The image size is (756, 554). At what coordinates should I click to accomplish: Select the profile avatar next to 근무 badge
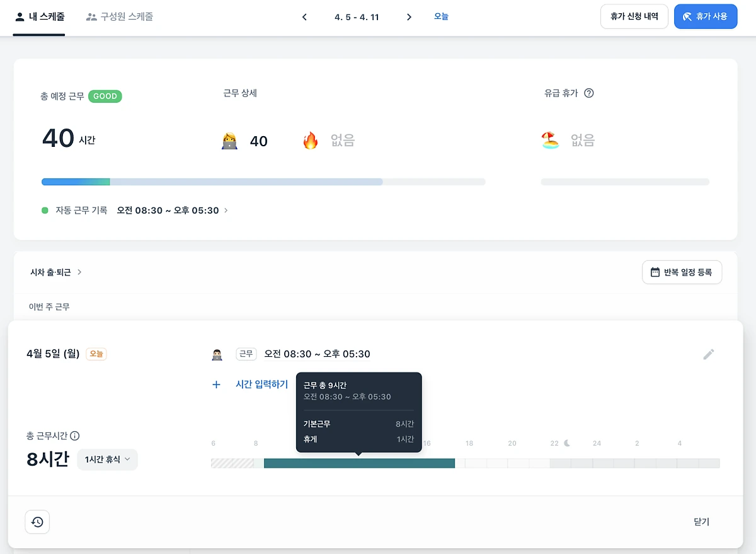tap(217, 354)
